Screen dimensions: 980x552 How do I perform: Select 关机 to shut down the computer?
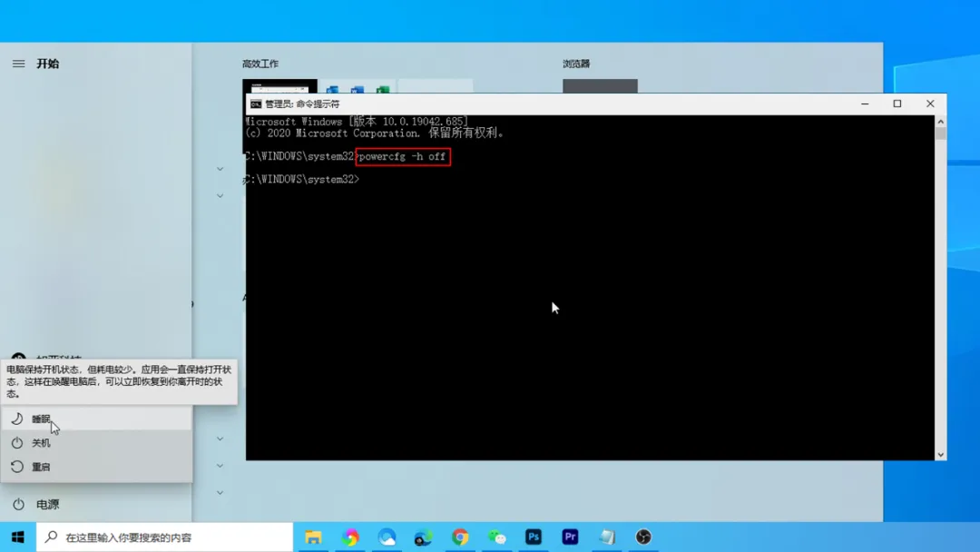point(41,442)
